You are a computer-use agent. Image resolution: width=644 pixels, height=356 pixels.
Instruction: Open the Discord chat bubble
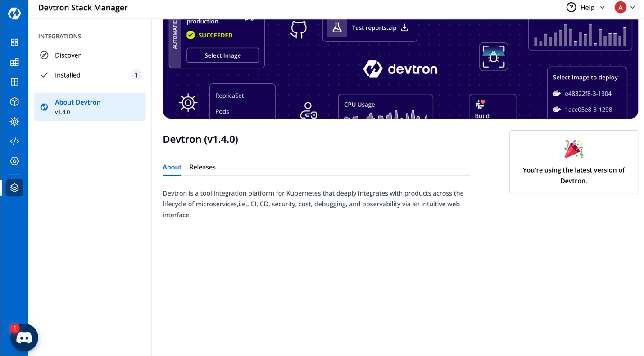click(x=24, y=338)
